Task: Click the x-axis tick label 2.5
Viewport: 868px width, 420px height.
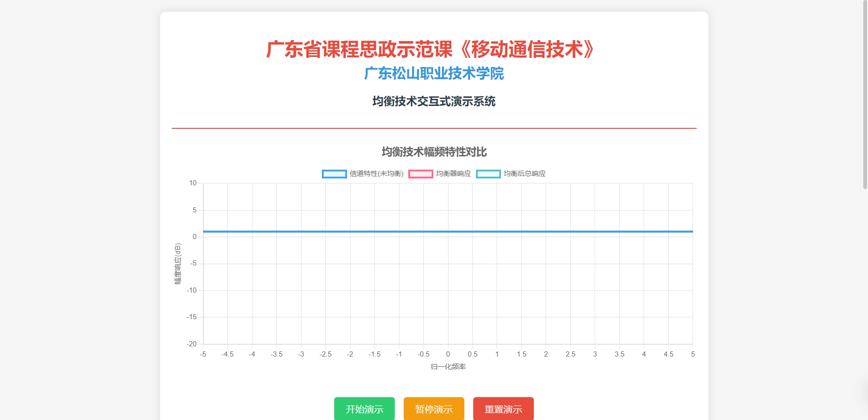Action: point(570,354)
